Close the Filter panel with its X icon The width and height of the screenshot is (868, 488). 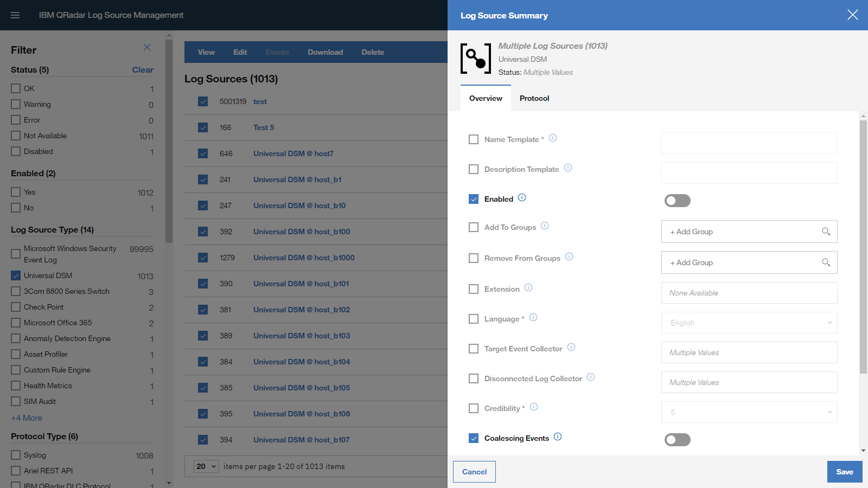click(x=147, y=48)
